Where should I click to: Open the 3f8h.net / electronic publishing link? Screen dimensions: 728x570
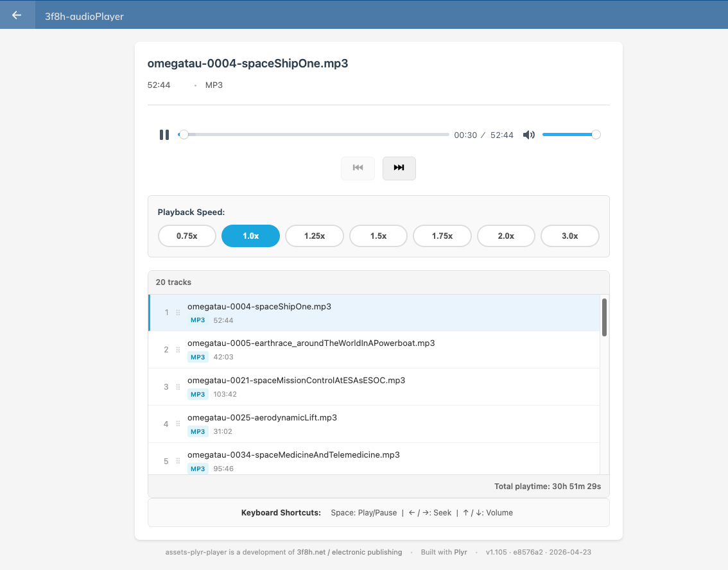350,553
